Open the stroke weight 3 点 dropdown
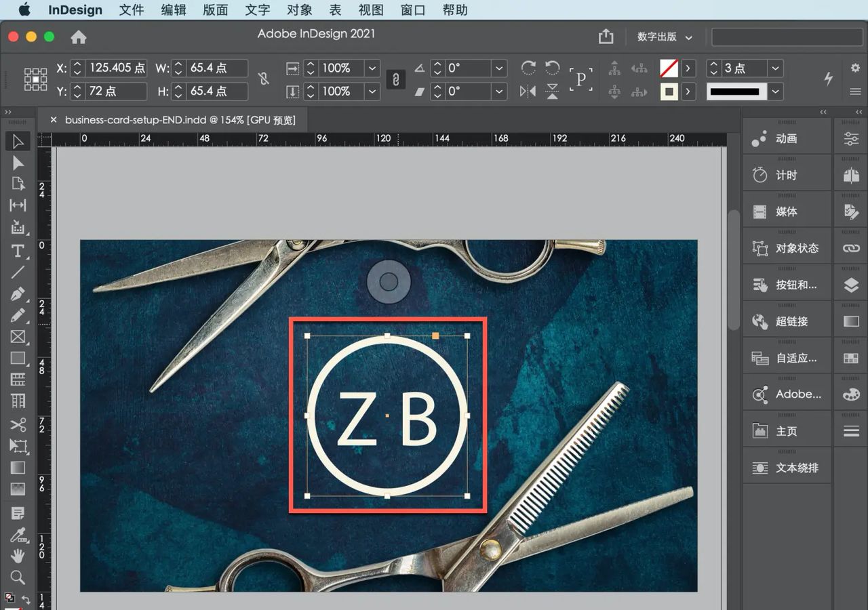The height and width of the screenshot is (610, 868). (x=776, y=68)
